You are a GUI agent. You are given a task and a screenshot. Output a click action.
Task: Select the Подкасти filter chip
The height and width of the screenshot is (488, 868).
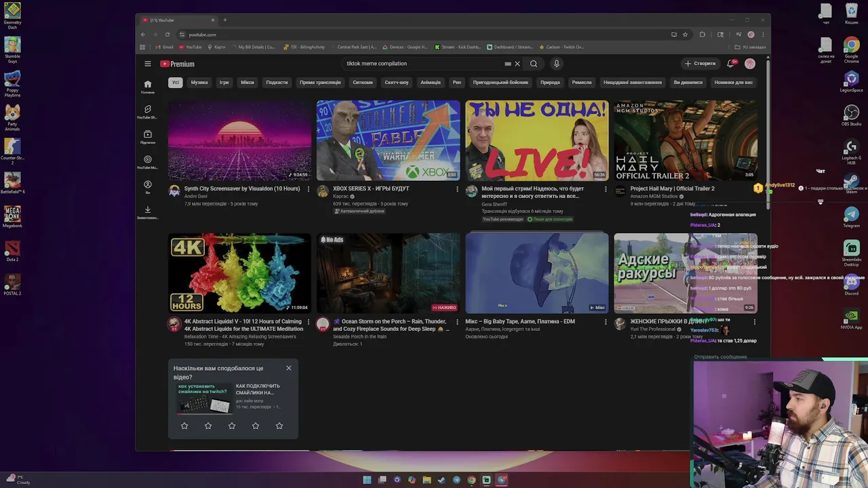click(x=277, y=83)
